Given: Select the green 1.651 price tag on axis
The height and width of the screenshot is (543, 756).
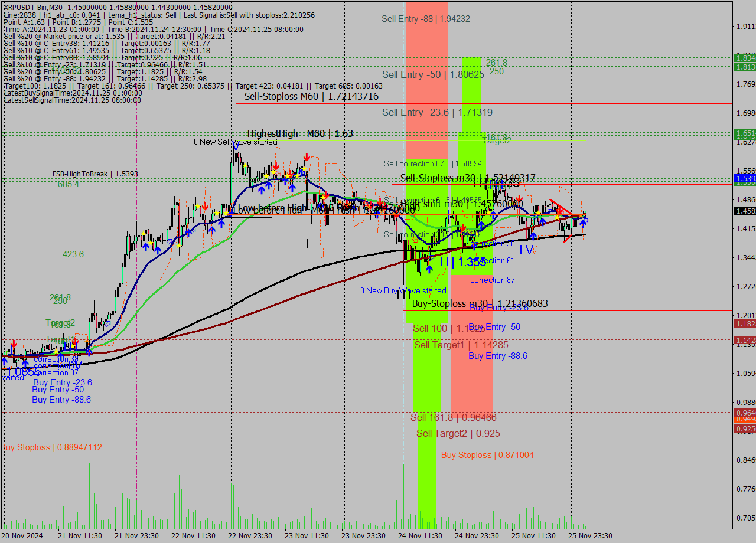Looking at the screenshot, I should point(745,133).
